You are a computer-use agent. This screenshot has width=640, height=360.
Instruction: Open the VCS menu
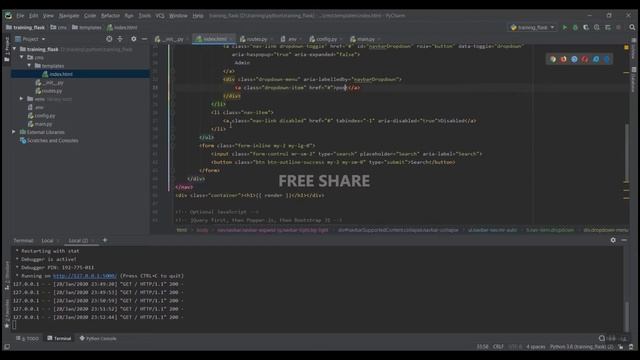(x=160, y=16)
